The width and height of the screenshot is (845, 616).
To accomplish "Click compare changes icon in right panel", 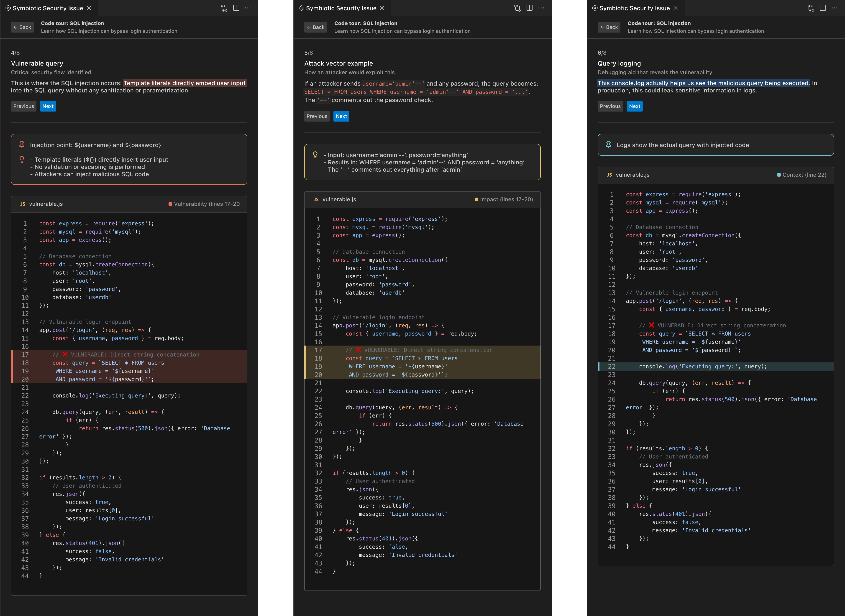I will 811,8.
